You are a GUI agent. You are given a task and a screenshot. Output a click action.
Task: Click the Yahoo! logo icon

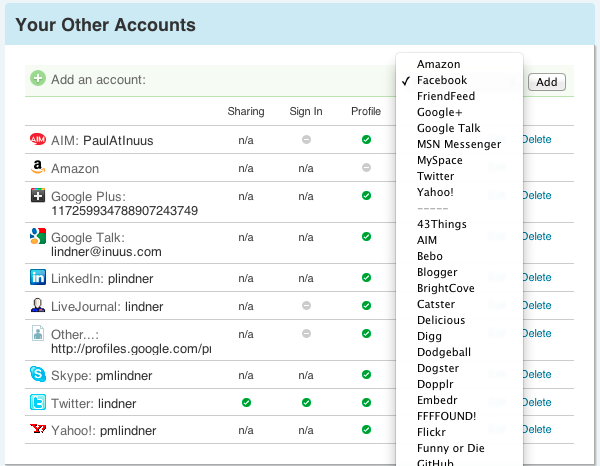click(x=38, y=429)
